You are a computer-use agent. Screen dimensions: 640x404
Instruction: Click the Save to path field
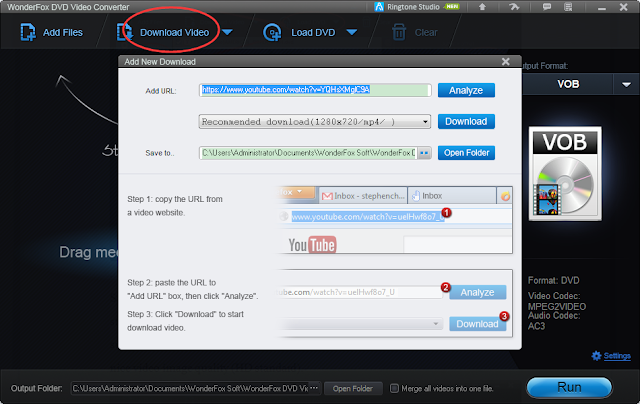click(x=308, y=153)
